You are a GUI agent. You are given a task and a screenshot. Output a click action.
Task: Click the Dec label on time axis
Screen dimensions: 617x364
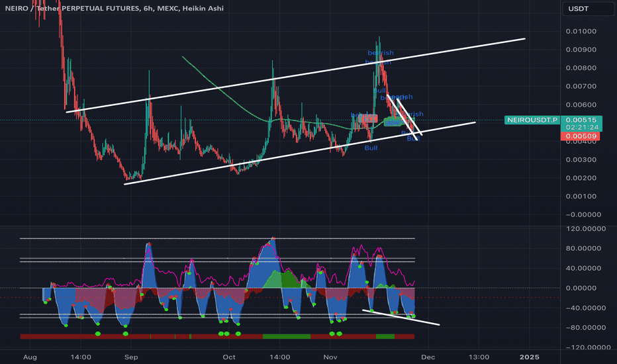click(428, 357)
